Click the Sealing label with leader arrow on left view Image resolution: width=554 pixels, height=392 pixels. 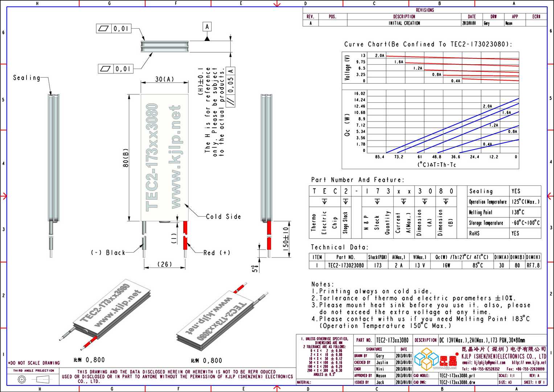(26, 78)
